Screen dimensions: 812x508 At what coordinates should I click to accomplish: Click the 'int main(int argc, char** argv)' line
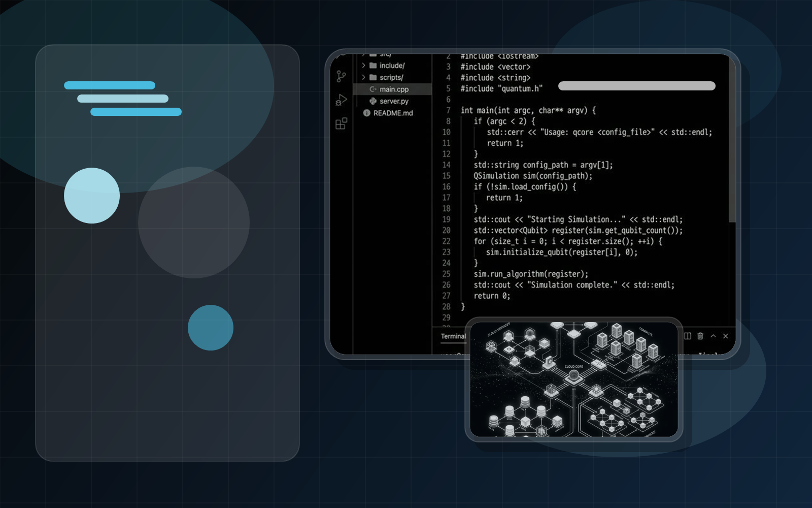[528, 110]
